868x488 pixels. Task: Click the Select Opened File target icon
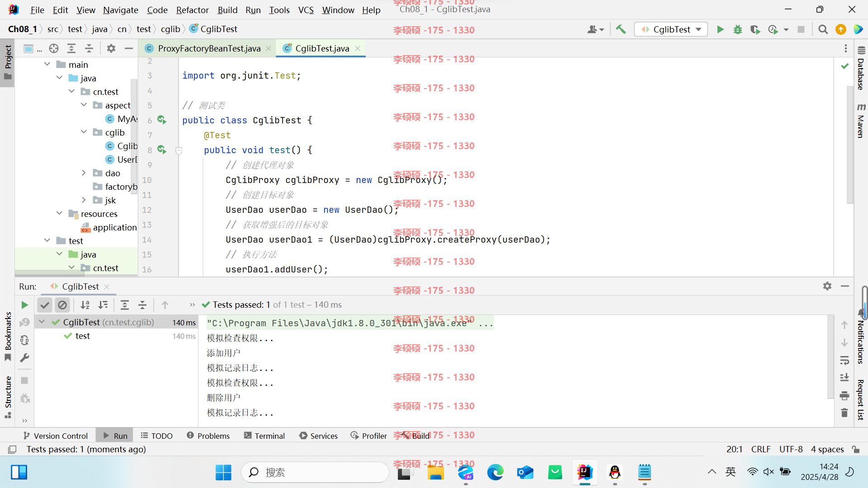click(x=54, y=48)
